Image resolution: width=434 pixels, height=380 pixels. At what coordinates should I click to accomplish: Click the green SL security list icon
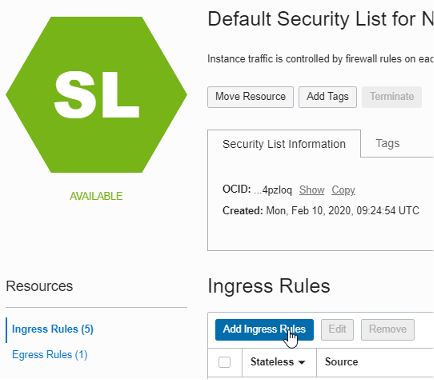96,95
